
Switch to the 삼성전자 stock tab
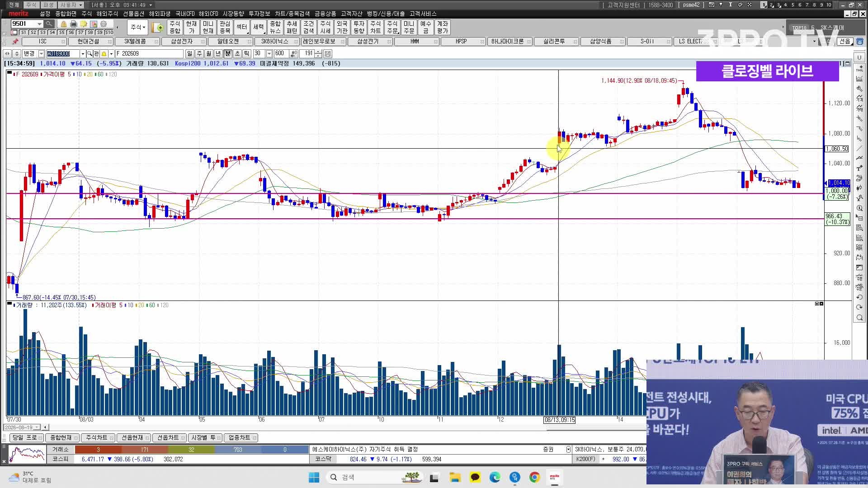tap(182, 42)
